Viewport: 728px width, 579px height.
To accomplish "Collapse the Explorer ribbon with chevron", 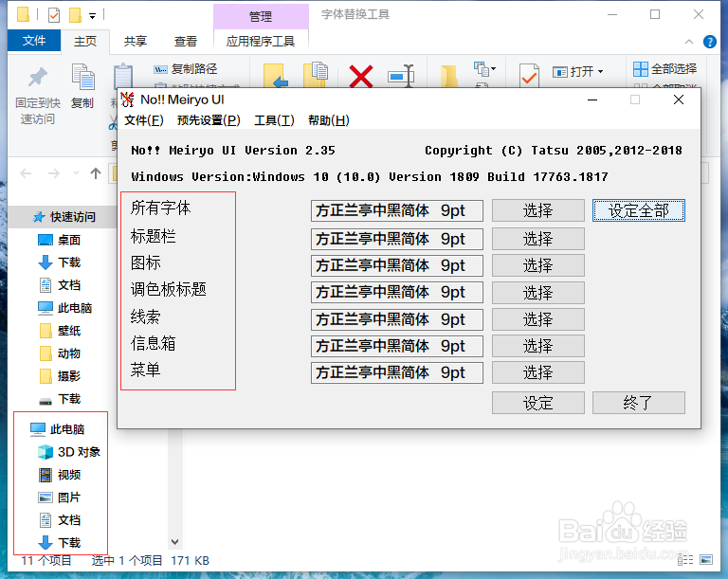I will coord(689,42).
